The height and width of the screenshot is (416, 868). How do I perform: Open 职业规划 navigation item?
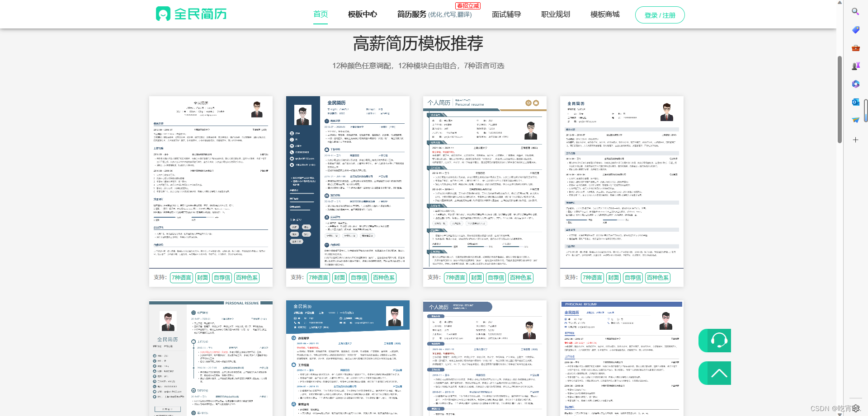556,14
